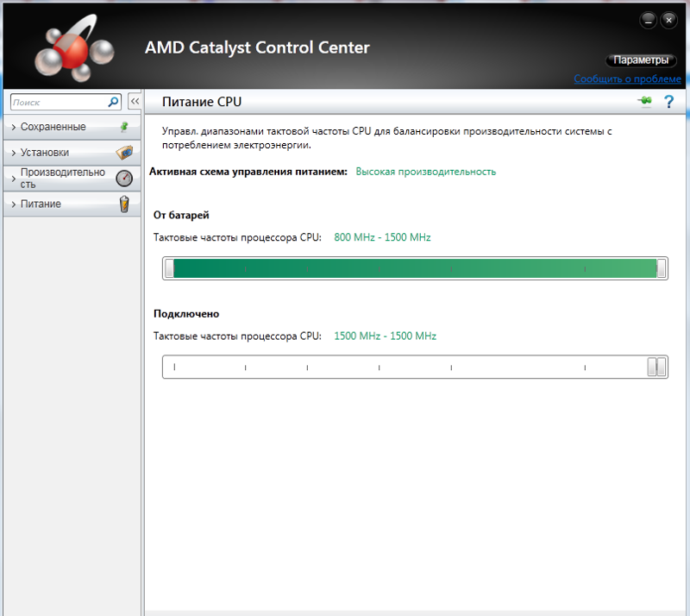Screen dimensions: 690x616
Task: Click the green От батарей range bar
Action: point(415,268)
